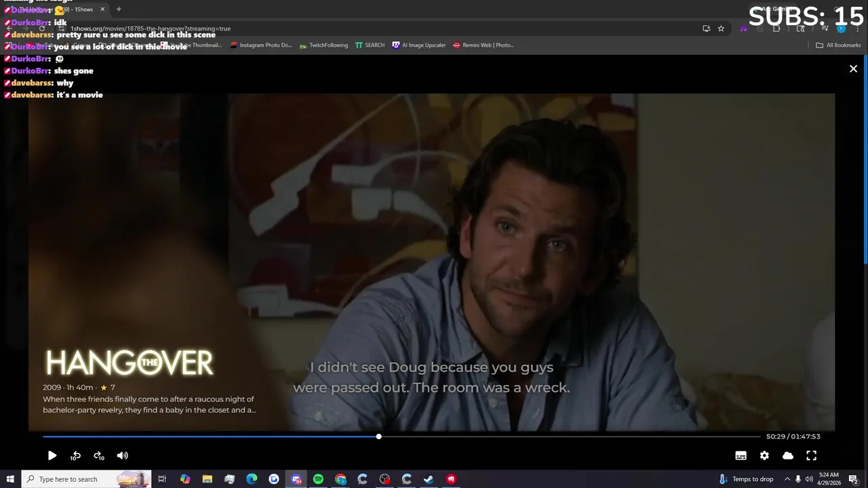Screen dimensions: 868x488
Task: Open the SEARCH bookmark
Action: (370, 45)
